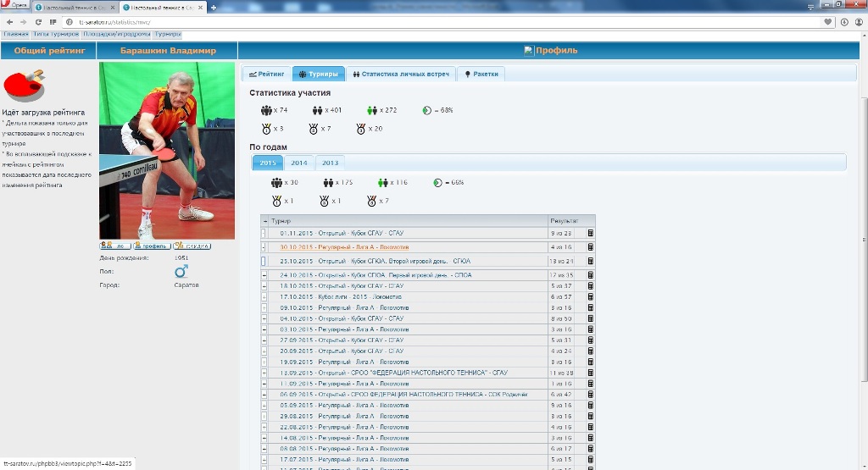Click the calculator icon in the 03.10.2015 row
The height and width of the screenshot is (470, 868).
590,329
